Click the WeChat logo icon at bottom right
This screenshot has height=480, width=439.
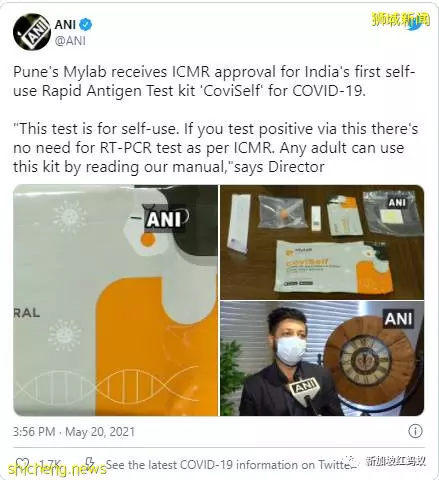point(355,462)
